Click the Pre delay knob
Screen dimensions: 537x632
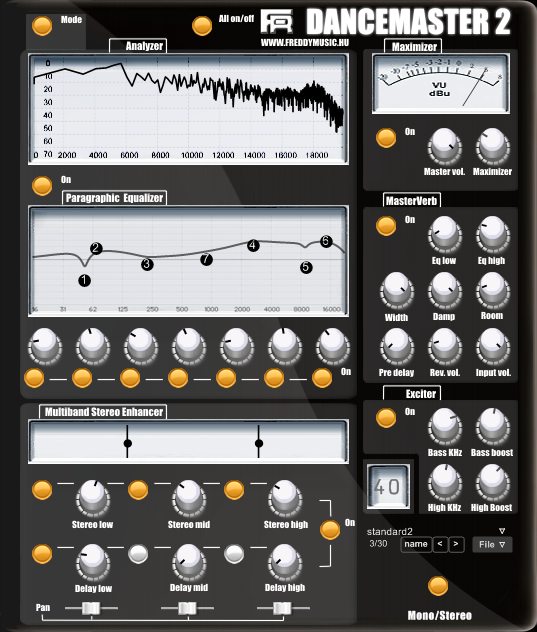tap(396, 347)
